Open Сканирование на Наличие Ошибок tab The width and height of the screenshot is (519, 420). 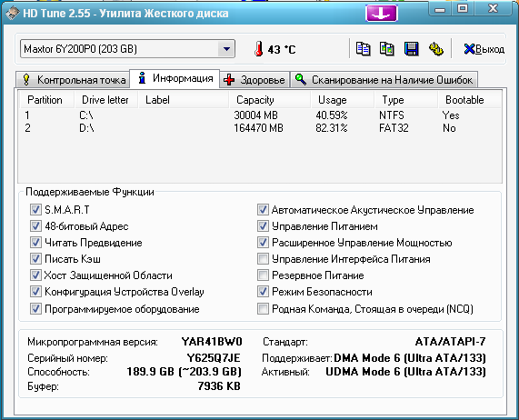pyautogui.click(x=384, y=80)
